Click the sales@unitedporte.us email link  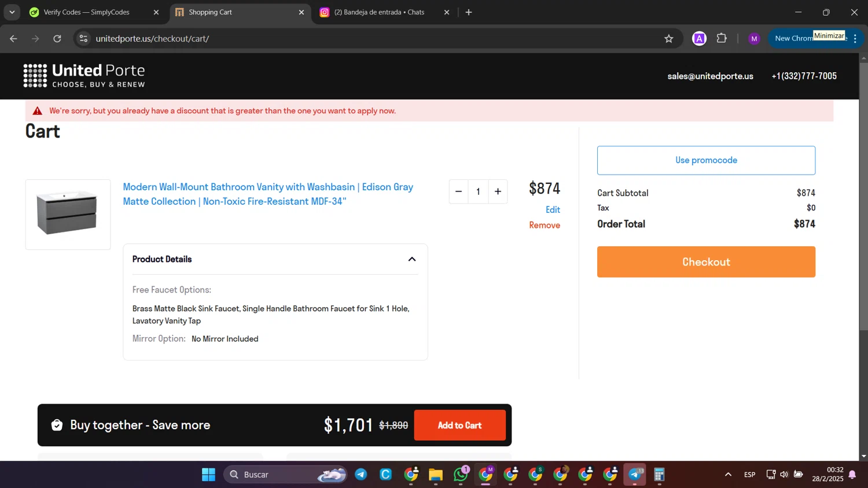click(711, 76)
